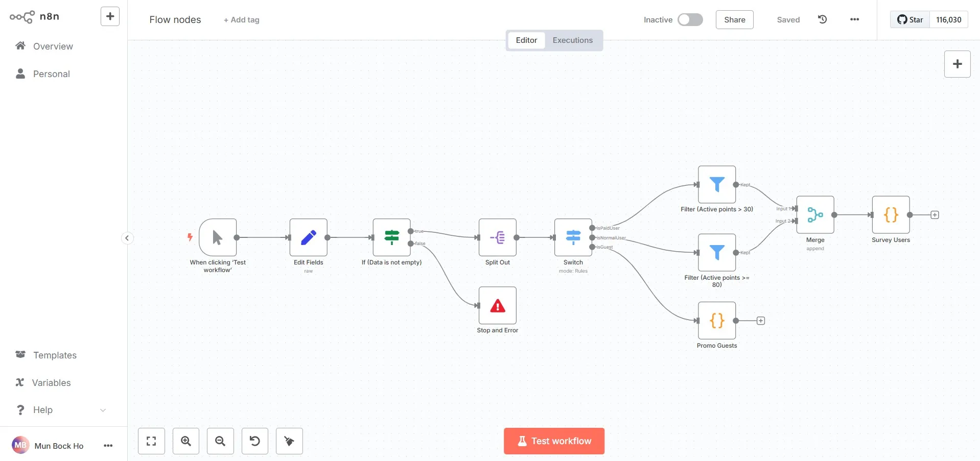Open the add node panel plus button
Viewport: 980px width, 461px height.
tap(957, 64)
